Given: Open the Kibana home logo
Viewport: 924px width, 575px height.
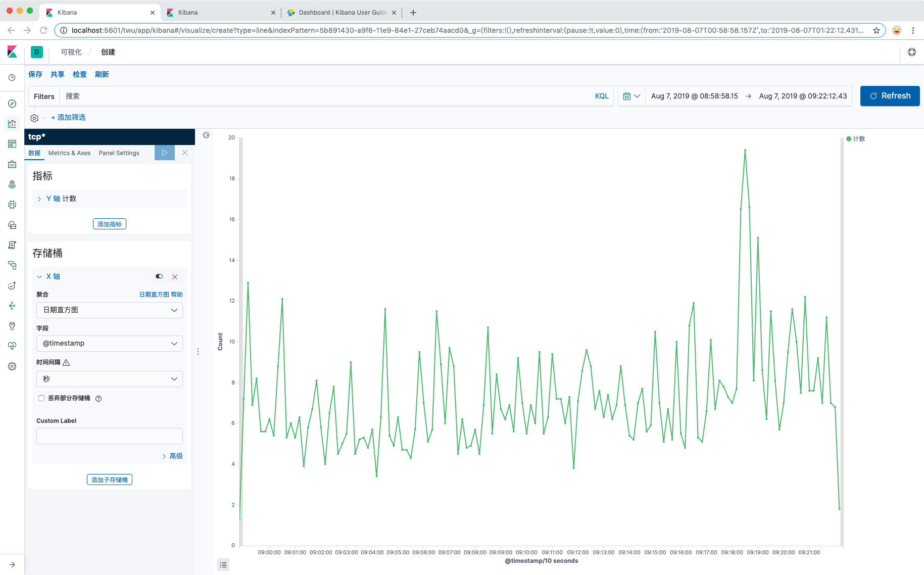Looking at the screenshot, I should click(12, 52).
